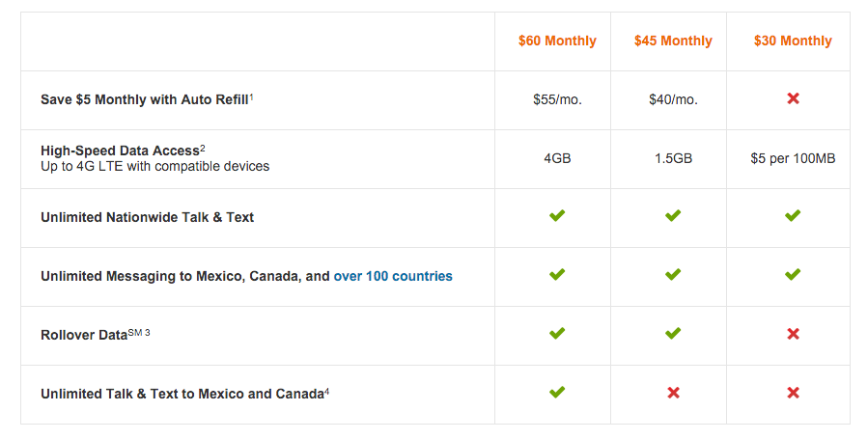Click green check for $30 Unlimited Messaging row

tap(793, 274)
